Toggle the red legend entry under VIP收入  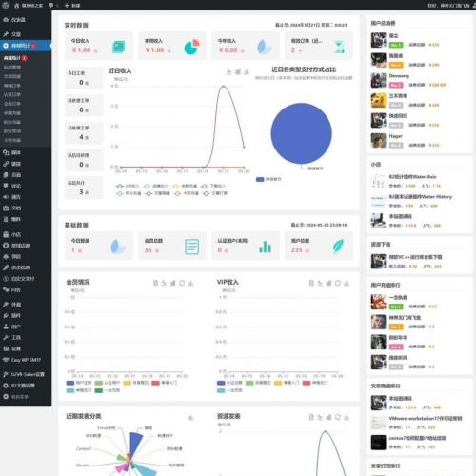tap(315, 383)
